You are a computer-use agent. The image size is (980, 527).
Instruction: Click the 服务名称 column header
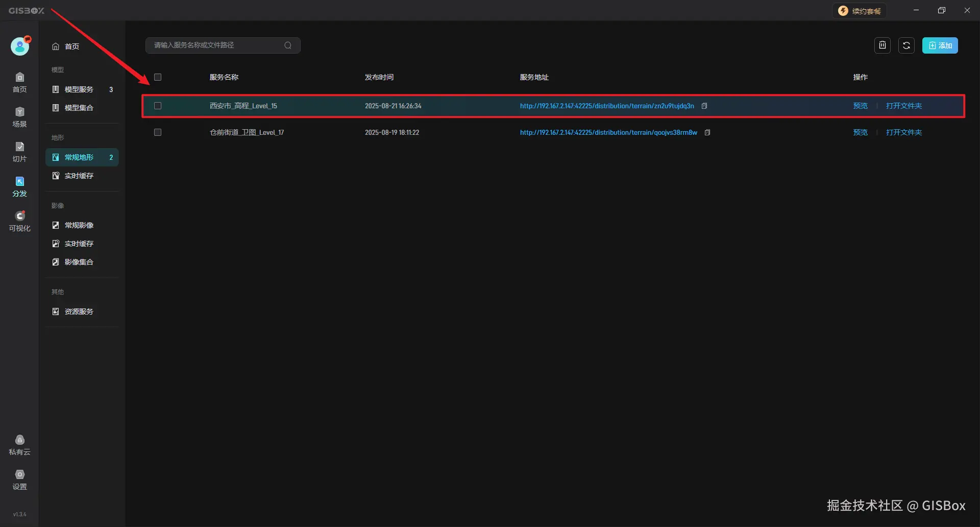pos(224,78)
